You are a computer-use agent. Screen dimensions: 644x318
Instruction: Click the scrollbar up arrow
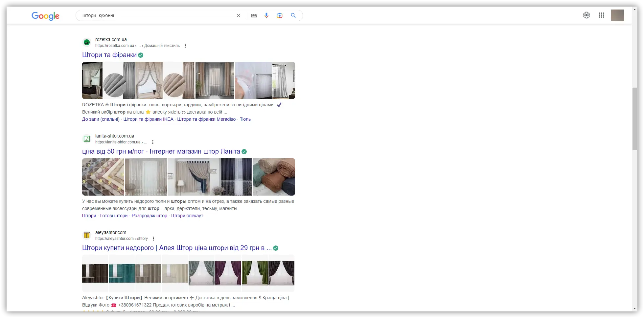635,9
